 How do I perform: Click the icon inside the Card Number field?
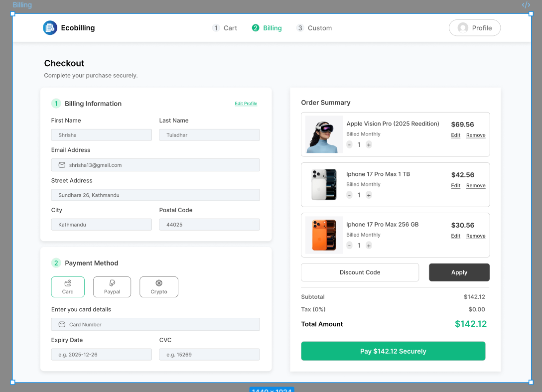tap(62, 324)
